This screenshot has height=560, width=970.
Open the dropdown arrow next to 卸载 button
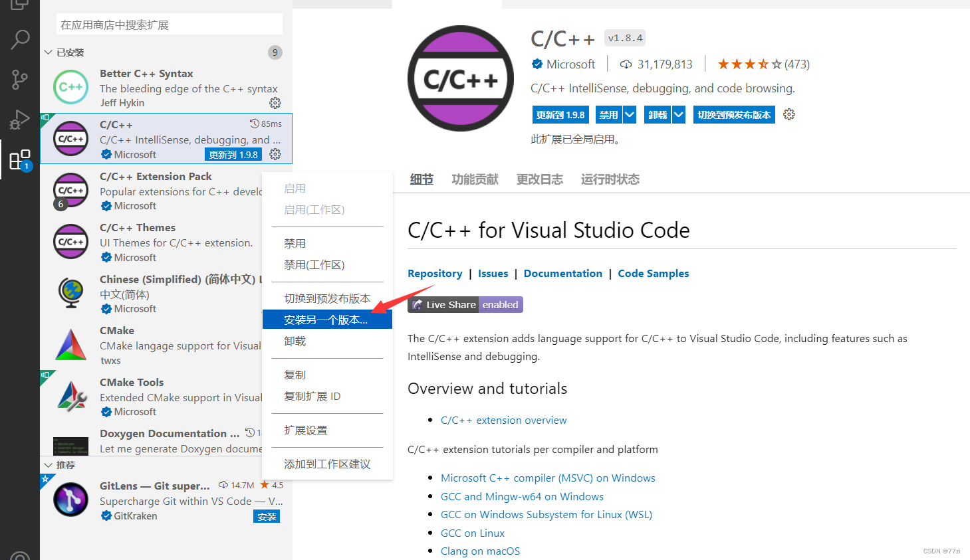click(679, 115)
